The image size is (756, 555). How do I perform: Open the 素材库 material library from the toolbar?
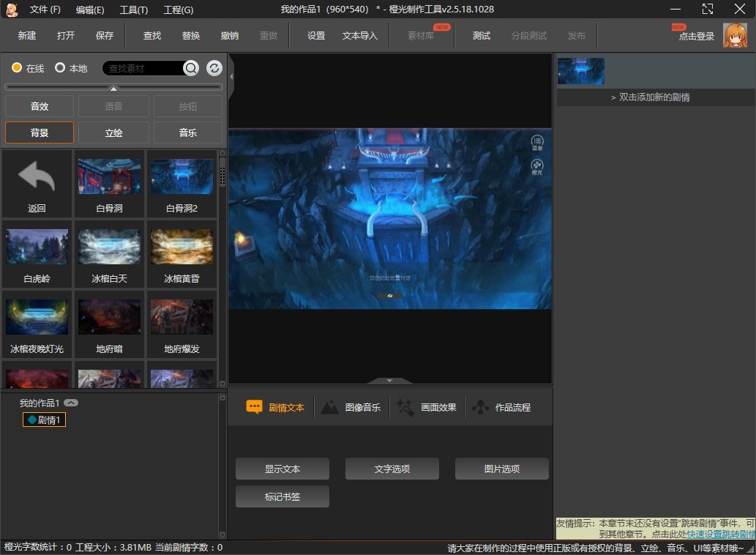pos(422,35)
